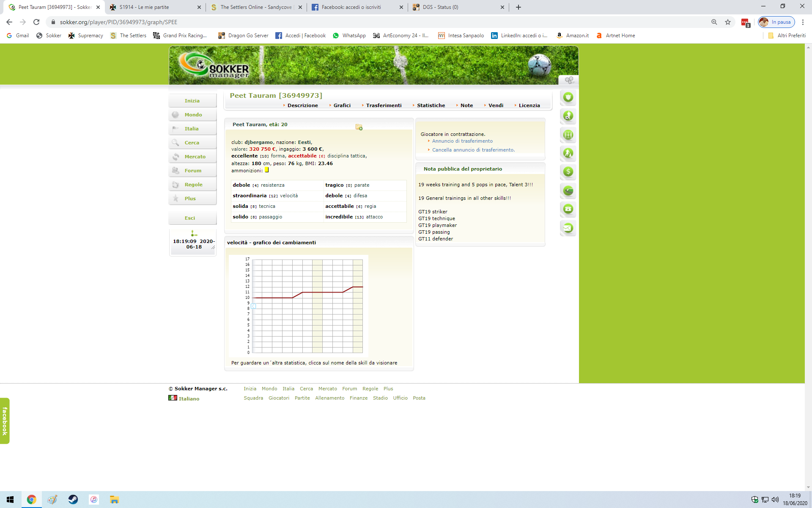The width and height of the screenshot is (812, 508).
Task: Open the stadium icon
Action: [568, 190]
